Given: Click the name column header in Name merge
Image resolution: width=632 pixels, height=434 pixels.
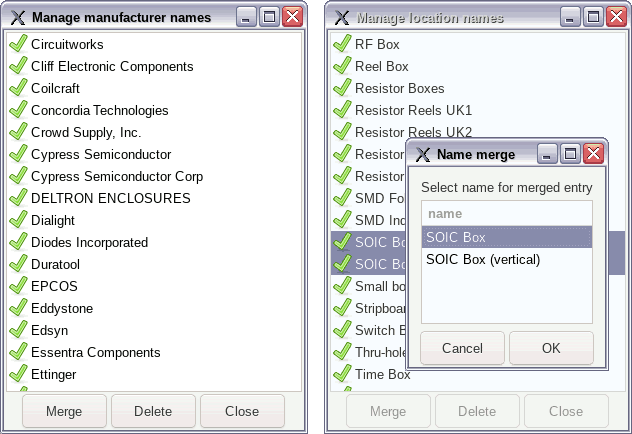Looking at the screenshot, I should [x=507, y=214].
